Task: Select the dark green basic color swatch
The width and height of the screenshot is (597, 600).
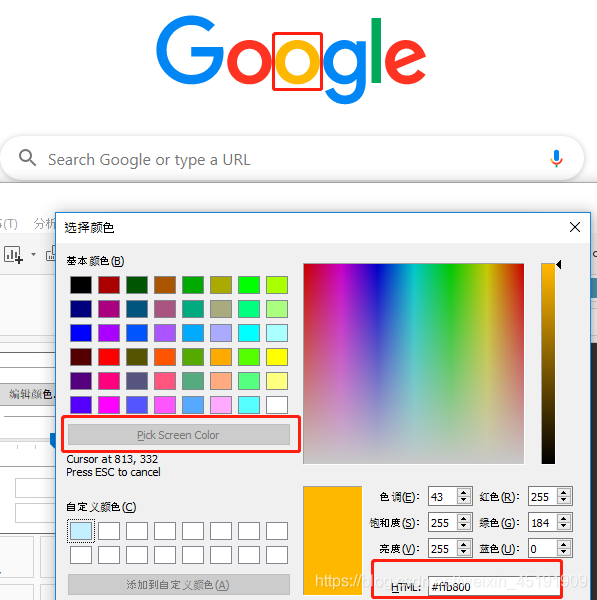Action: pos(137,285)
